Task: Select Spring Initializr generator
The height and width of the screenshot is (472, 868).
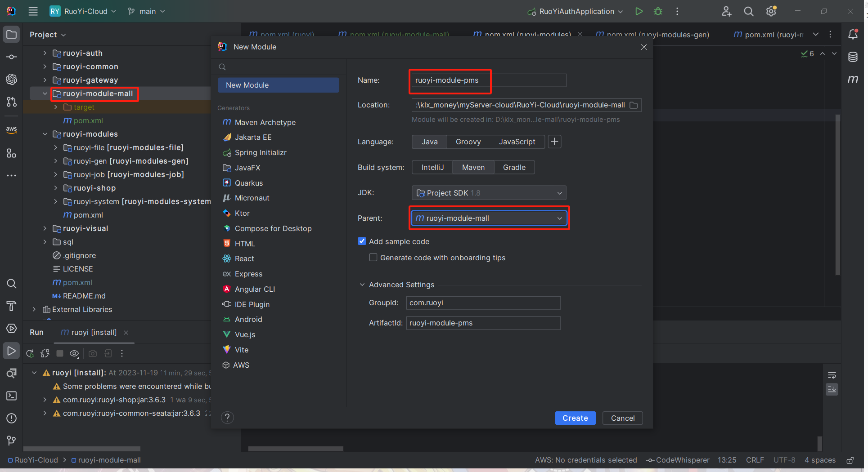Action: point(260,152)
